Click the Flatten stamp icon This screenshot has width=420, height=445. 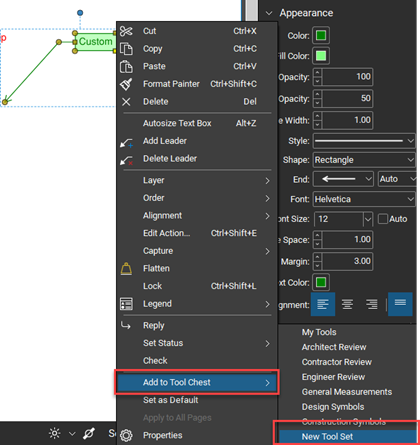[x=126, y=269]
